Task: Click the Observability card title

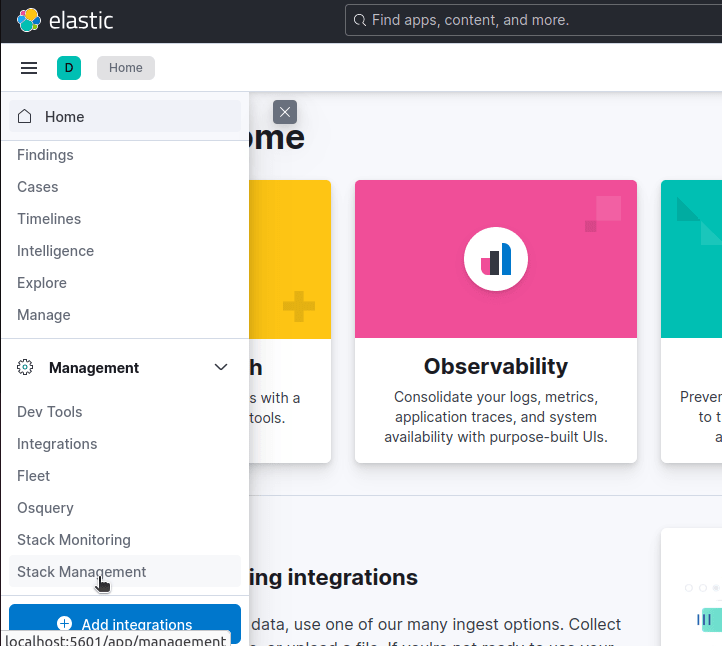Action: (496, 367)
